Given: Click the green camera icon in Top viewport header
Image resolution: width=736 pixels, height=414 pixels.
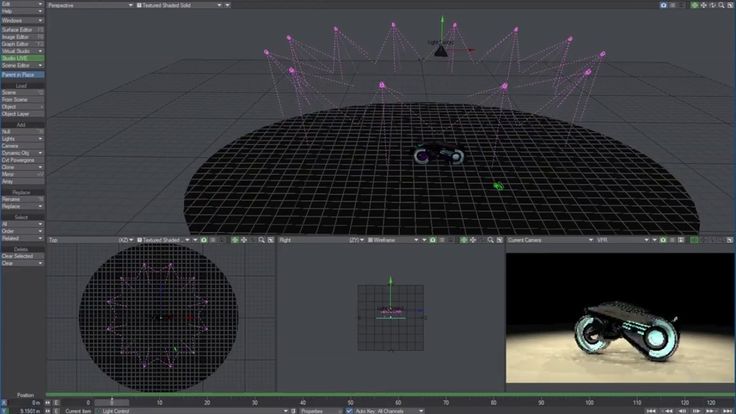Looking at the screenshot, I should 204,240.
